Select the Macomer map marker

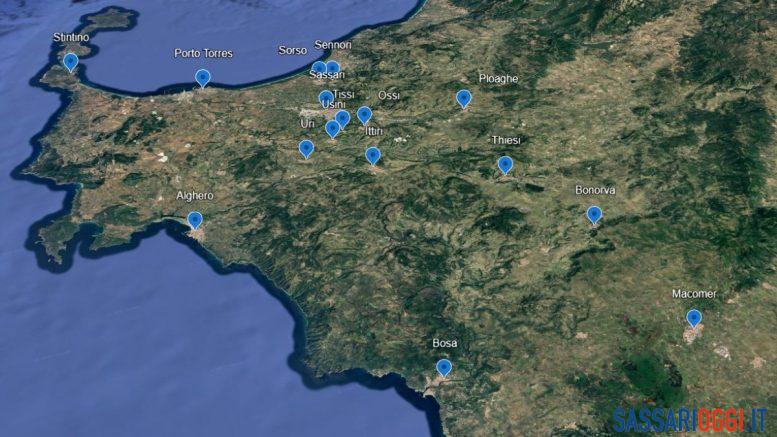tap(694, 318)
